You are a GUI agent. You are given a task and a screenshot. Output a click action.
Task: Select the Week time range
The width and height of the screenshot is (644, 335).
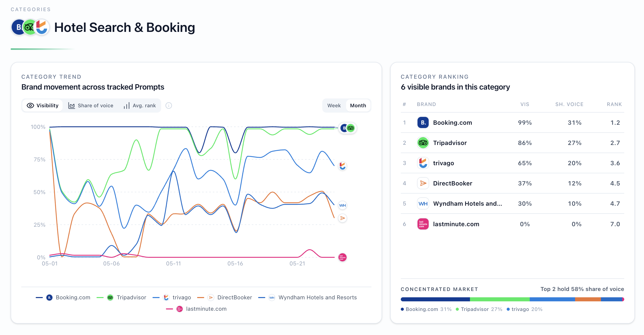pyautogui.click(x=334, y=106)
